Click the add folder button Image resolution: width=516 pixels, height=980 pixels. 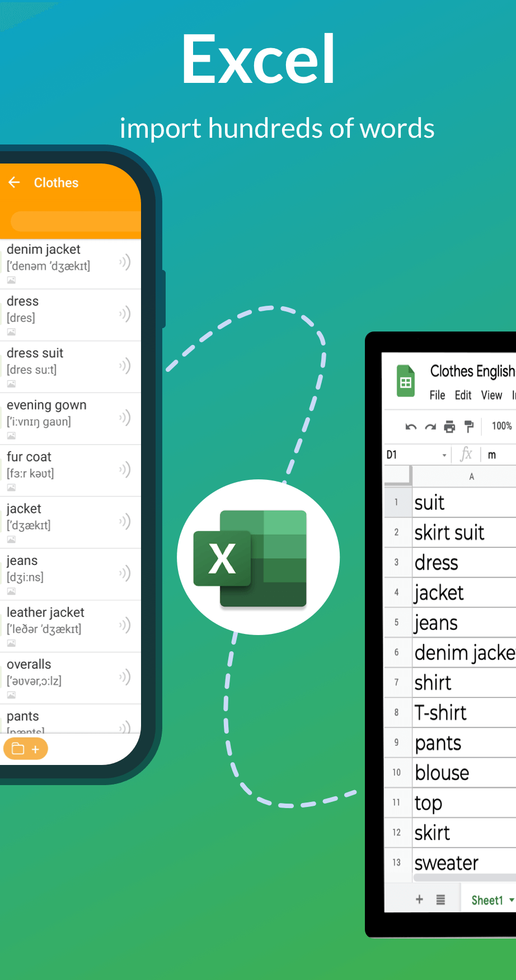[x=26, y=749]
